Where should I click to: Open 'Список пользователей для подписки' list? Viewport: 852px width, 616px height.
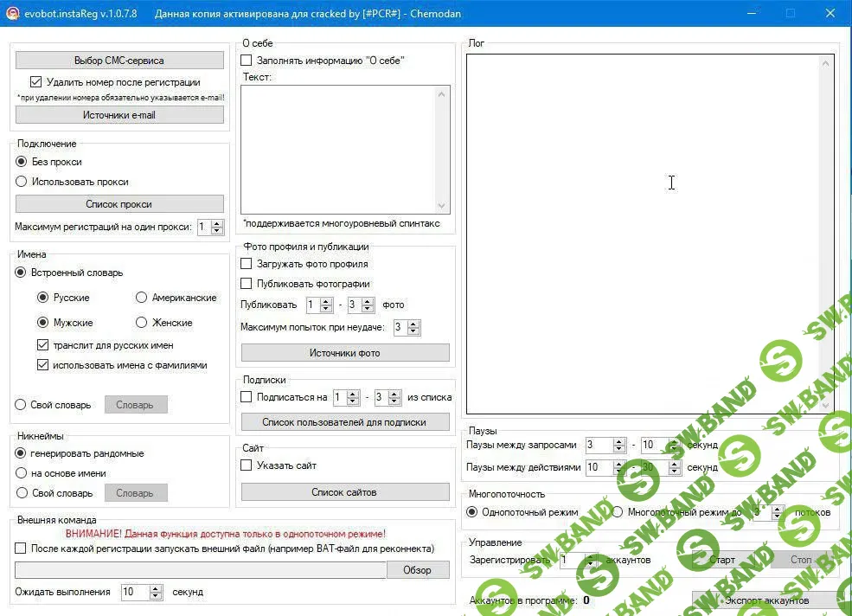click(345, 422)
